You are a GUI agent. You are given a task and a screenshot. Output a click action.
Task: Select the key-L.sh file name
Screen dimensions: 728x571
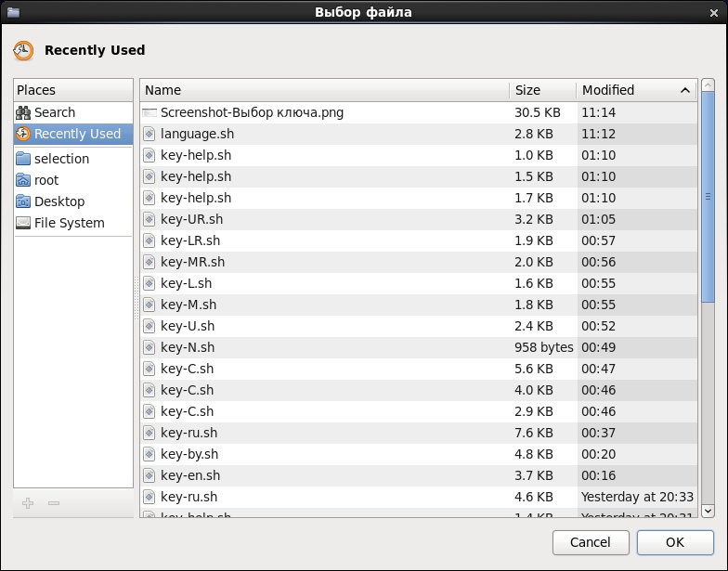click(186, 283)
